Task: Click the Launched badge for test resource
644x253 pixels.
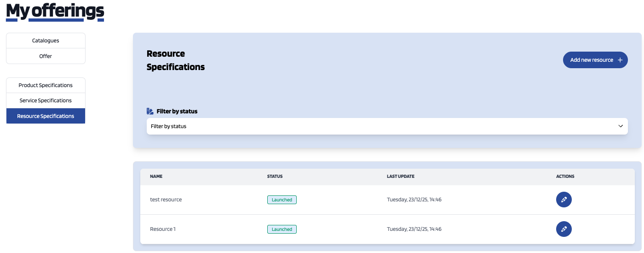Action: click(x=282, y=200)
